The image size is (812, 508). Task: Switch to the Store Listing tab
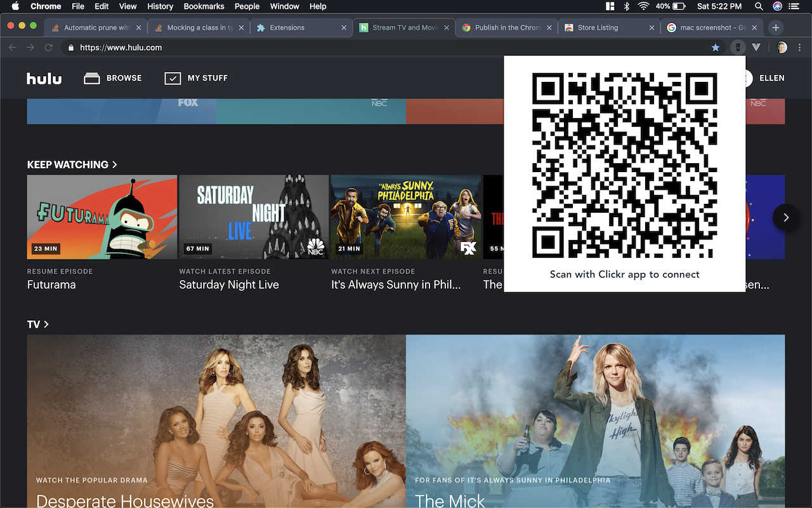coord(610,27)
